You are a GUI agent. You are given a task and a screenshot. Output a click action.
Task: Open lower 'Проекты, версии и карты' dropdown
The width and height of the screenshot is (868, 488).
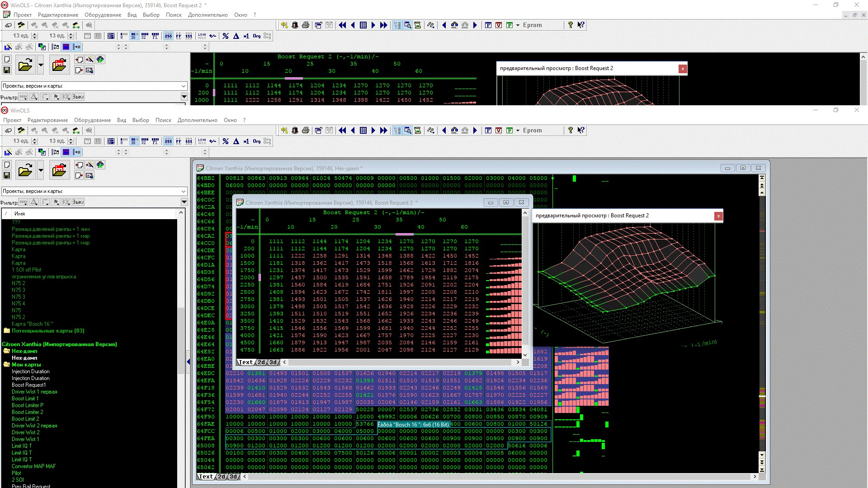click(x=184, y=191)
